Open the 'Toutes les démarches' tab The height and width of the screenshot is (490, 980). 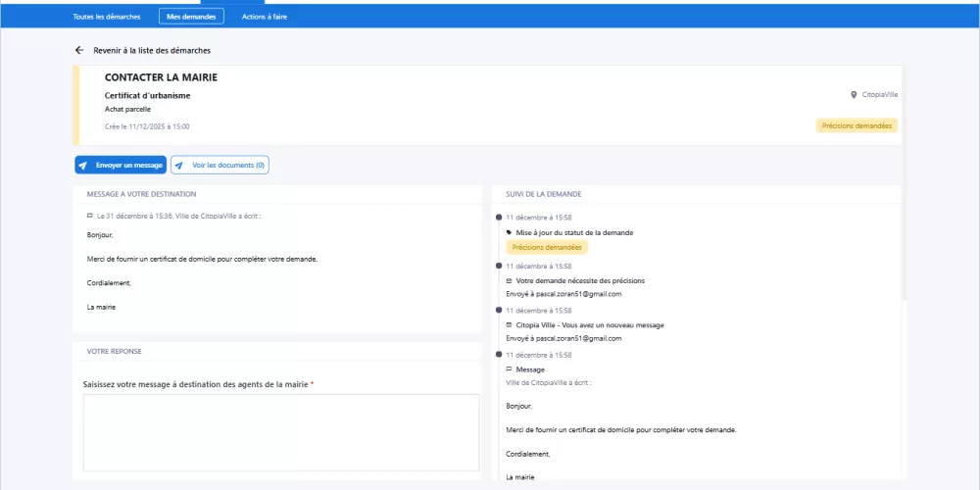[x=106, y=17]
